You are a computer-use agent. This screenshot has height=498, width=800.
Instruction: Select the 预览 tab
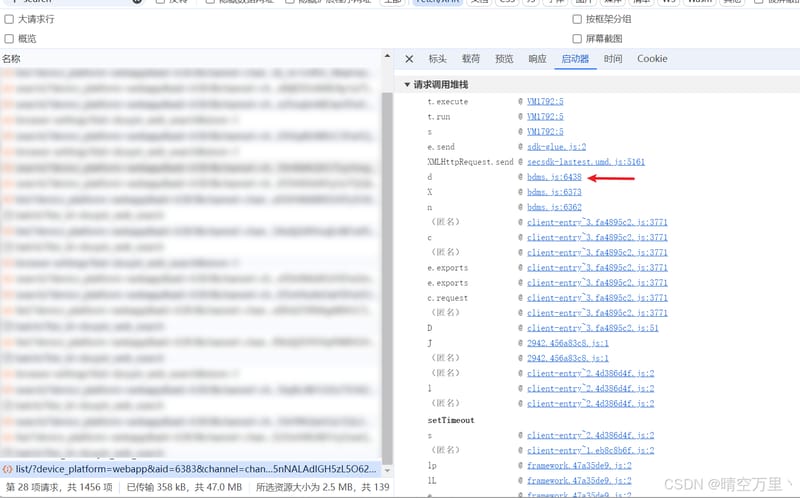[504, 59]
